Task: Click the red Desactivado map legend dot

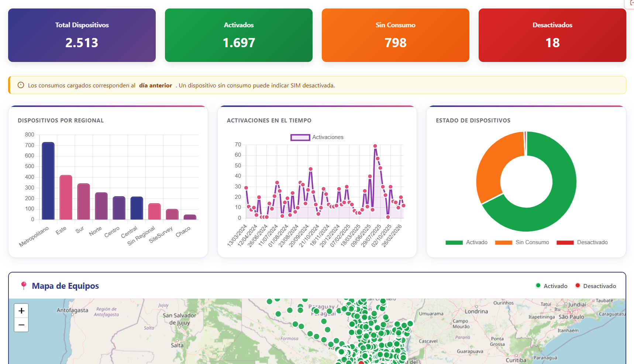Action: [578, 285]
